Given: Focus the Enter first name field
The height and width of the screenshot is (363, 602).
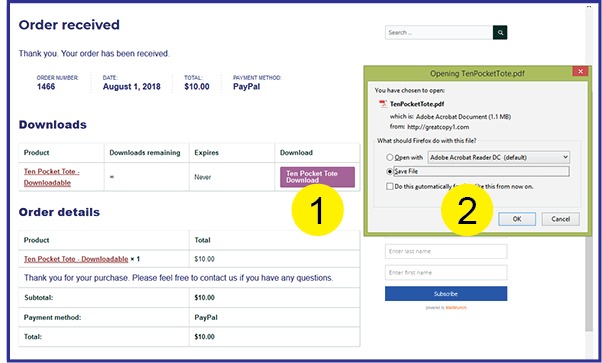Looking at the screenshot, I should (x=446, y=272).
